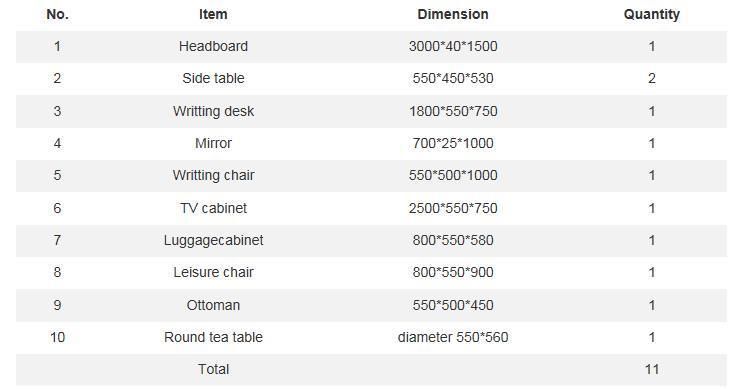Screen dimensions: 743x389
Task: Select the Headboard item cell
Action: click(213, 46)
